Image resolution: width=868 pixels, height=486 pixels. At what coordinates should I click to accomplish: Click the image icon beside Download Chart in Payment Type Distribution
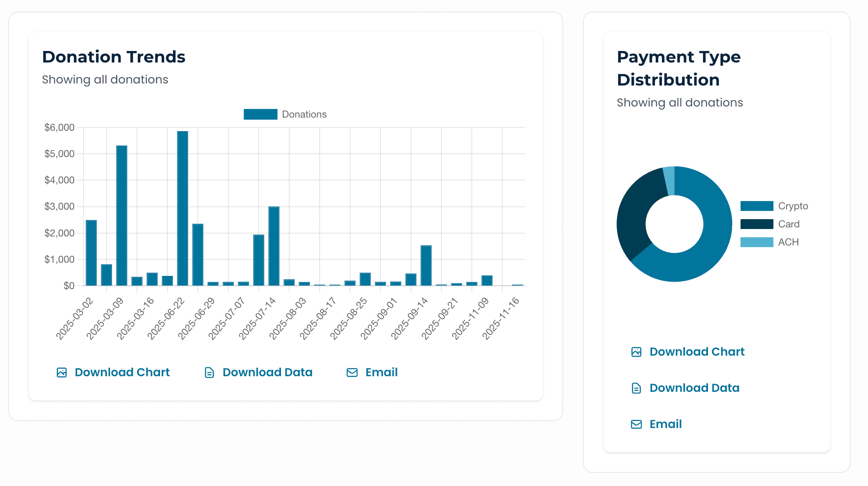(636, 352)
